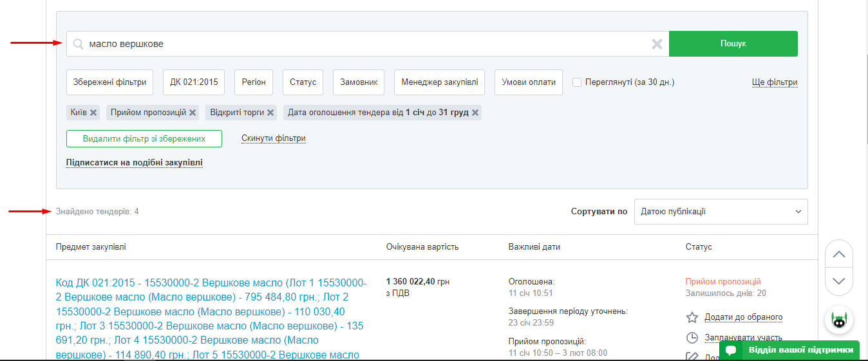This screenshot has height=361, width=868.
Task: Open the Статус filter
Action: 303,82
